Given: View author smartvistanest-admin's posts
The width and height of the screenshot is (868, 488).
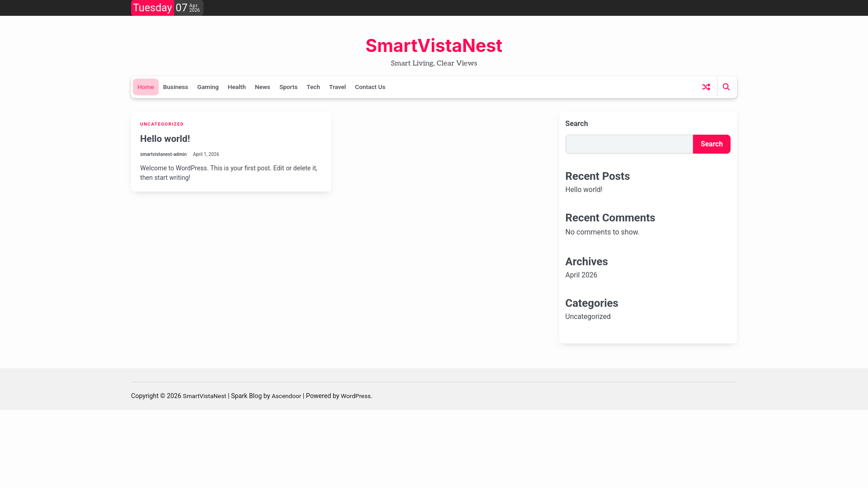Looking at the screenshot, I should pos(163,155).
